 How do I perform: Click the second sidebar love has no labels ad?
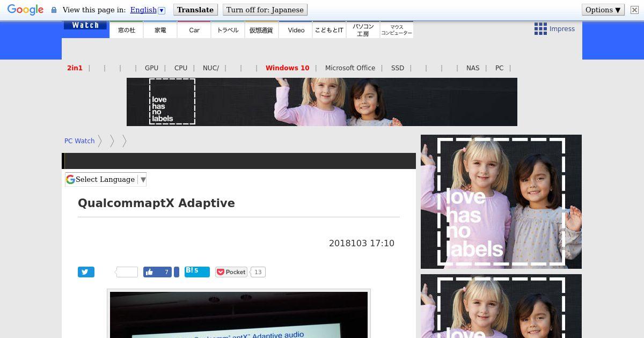point(501,306)
